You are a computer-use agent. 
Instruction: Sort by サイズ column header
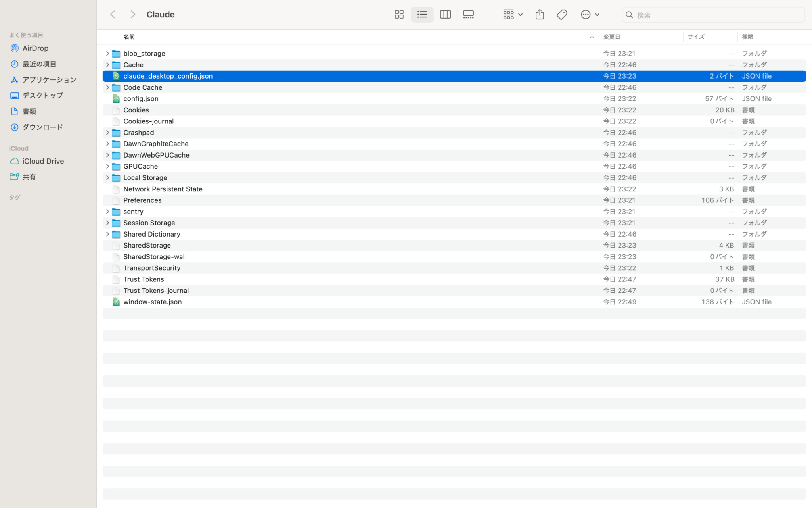[696, 37]
